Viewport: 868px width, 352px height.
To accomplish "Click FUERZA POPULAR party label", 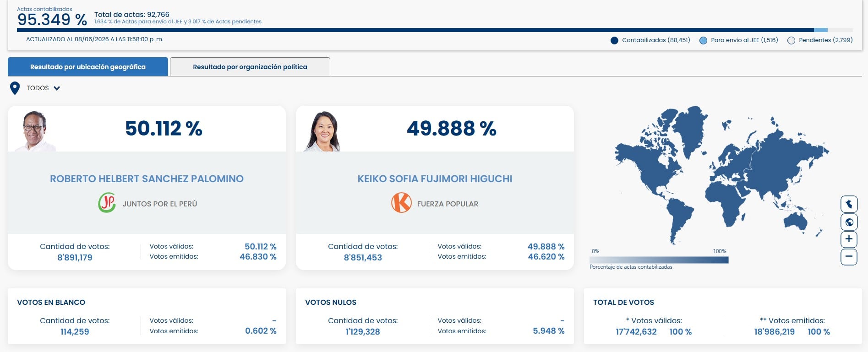I will pos(448,204).
